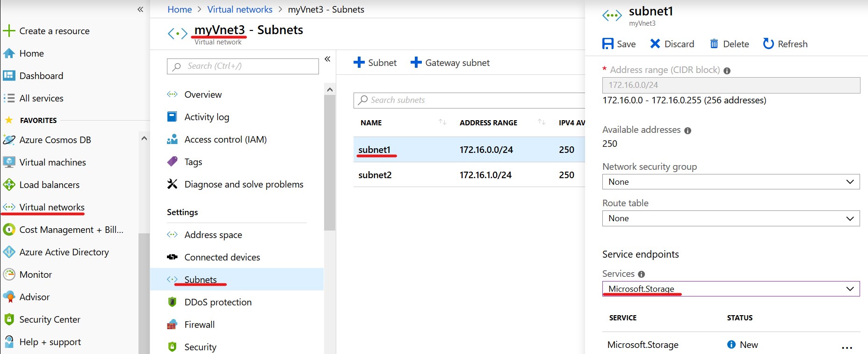Open Security in the resource menu

point(200,347)
